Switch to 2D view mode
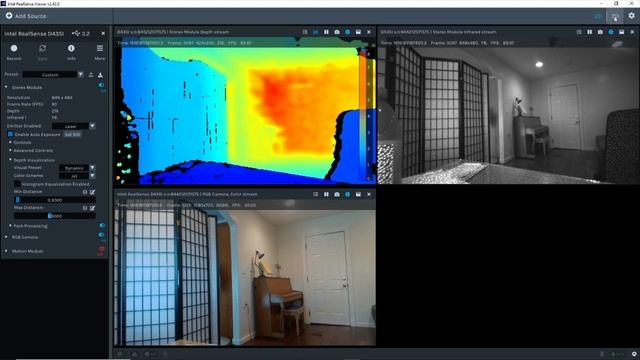640x360 pixels. coord(598,16)
